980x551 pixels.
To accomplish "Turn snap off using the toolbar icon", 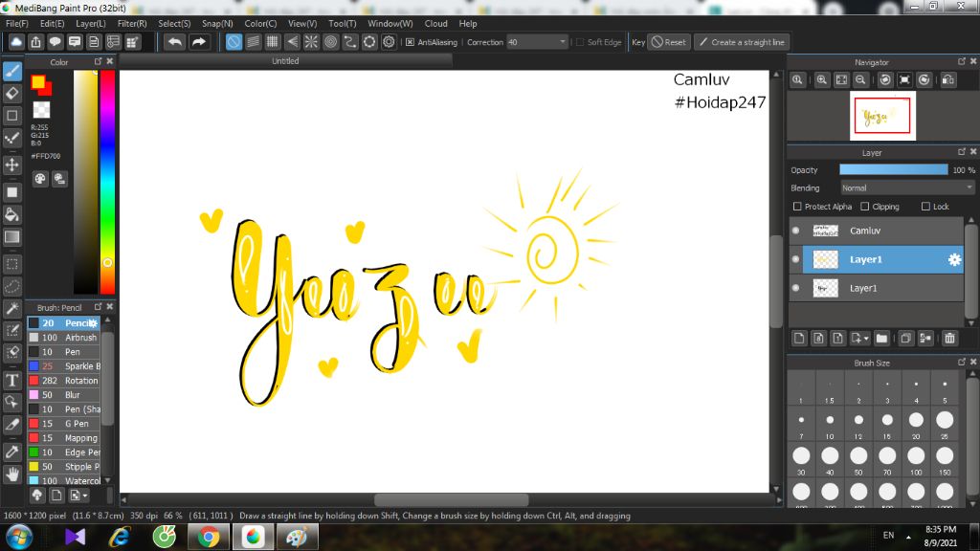I will (x=234, y=42).
